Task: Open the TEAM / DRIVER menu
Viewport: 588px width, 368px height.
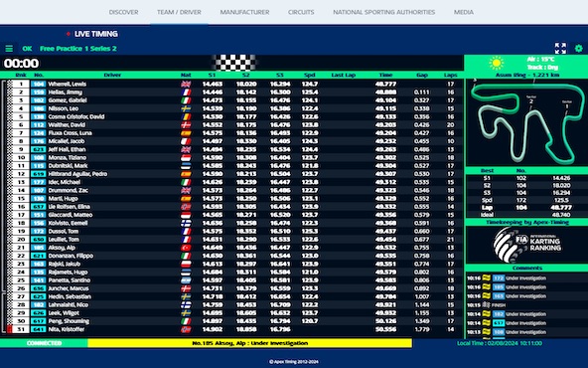Action: point(179,12)
